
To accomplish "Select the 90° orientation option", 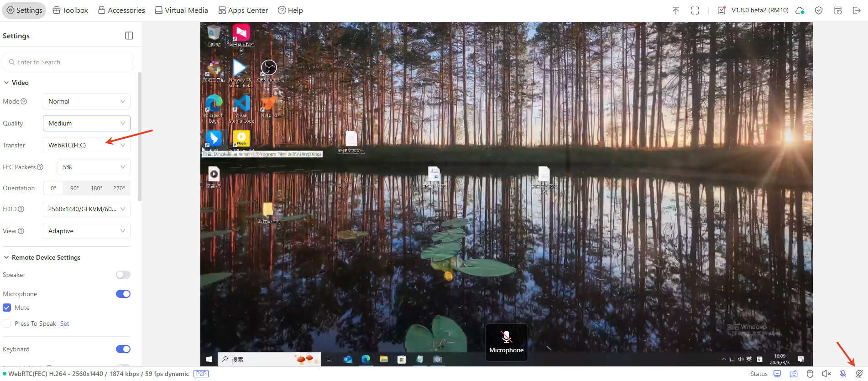I will tap(74, 188).
